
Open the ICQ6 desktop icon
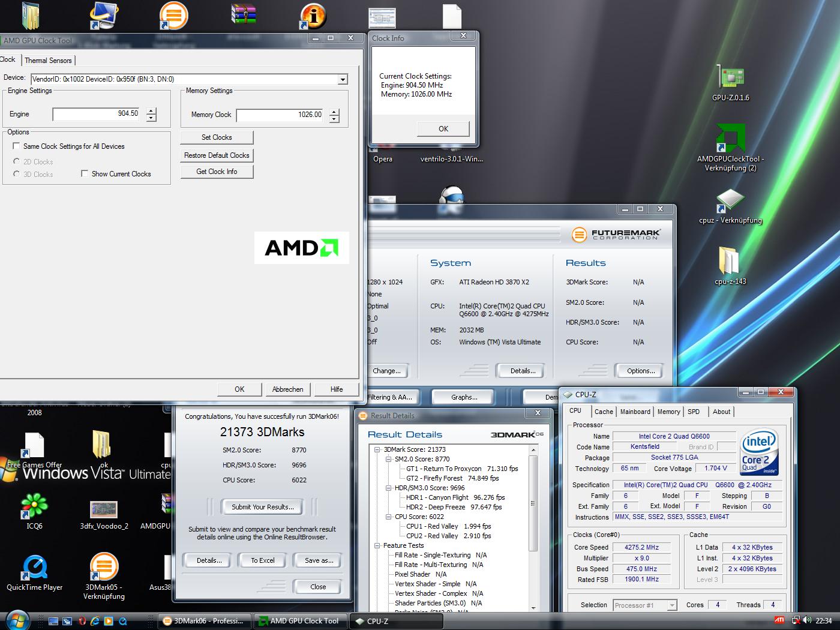(34, 512)
